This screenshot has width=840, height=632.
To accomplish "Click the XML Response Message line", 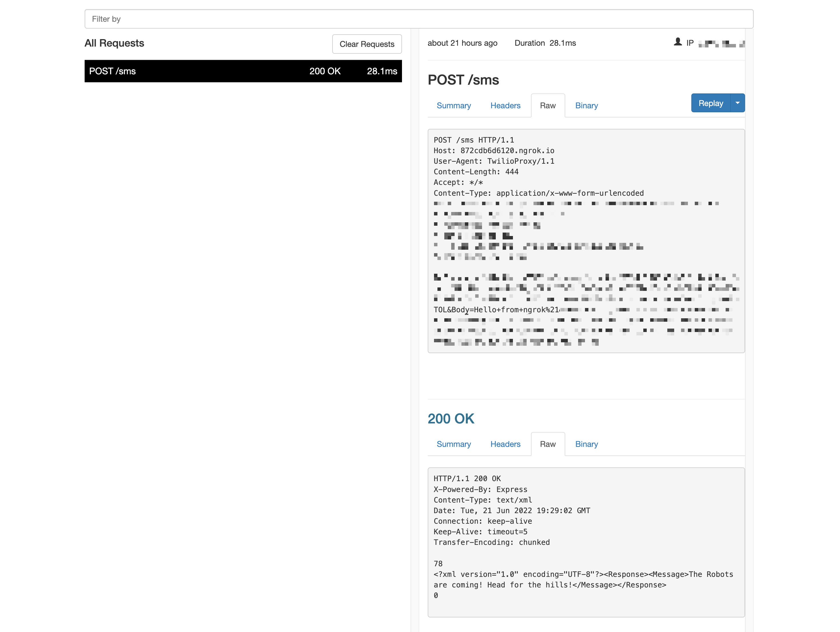I will [x=583, y=580].
